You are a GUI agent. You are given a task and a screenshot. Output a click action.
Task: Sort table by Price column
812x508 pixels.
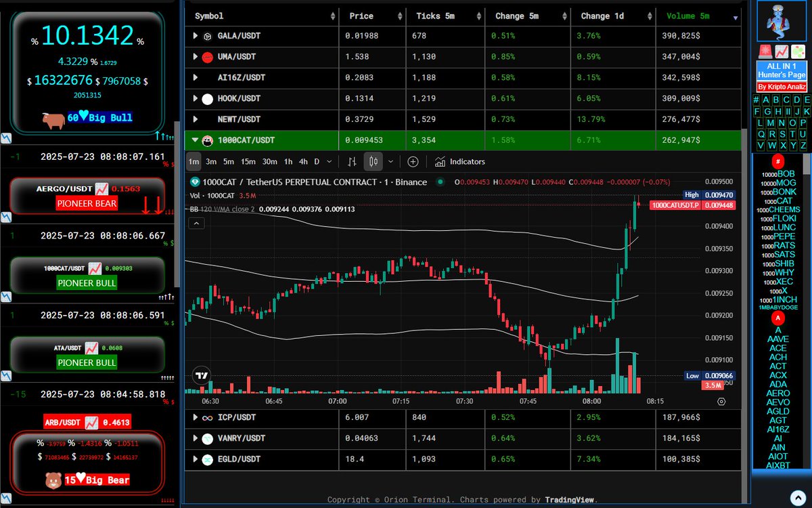pyautogui.click(x=371, y=16)
